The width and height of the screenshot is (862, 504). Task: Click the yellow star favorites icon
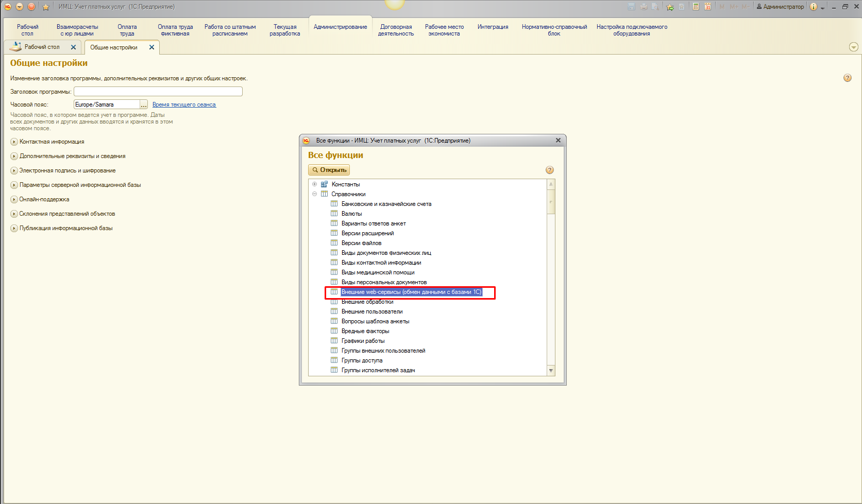(45, 7)
